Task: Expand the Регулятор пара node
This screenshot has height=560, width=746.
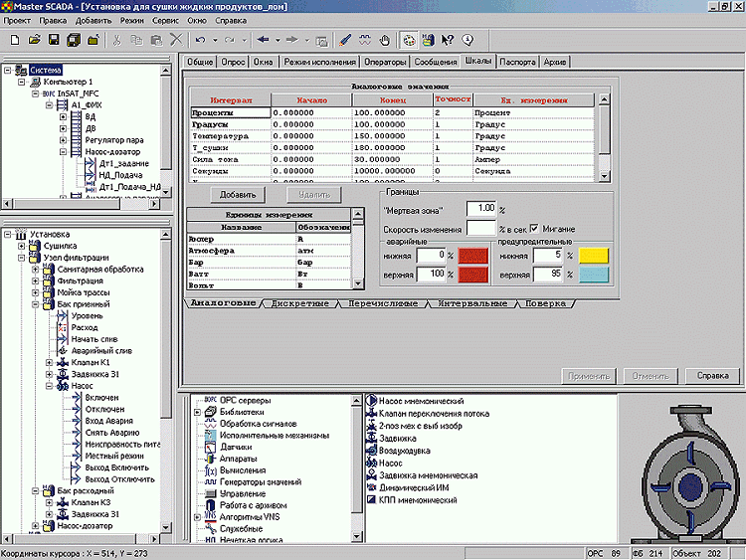Action: pyautogui.click(x=63, y=140)
